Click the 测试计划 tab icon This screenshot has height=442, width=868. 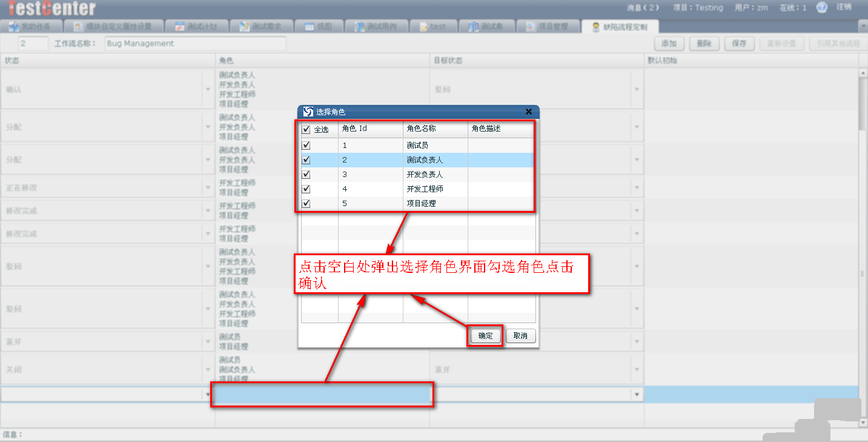pyautogui.click(x=180, y=27)
